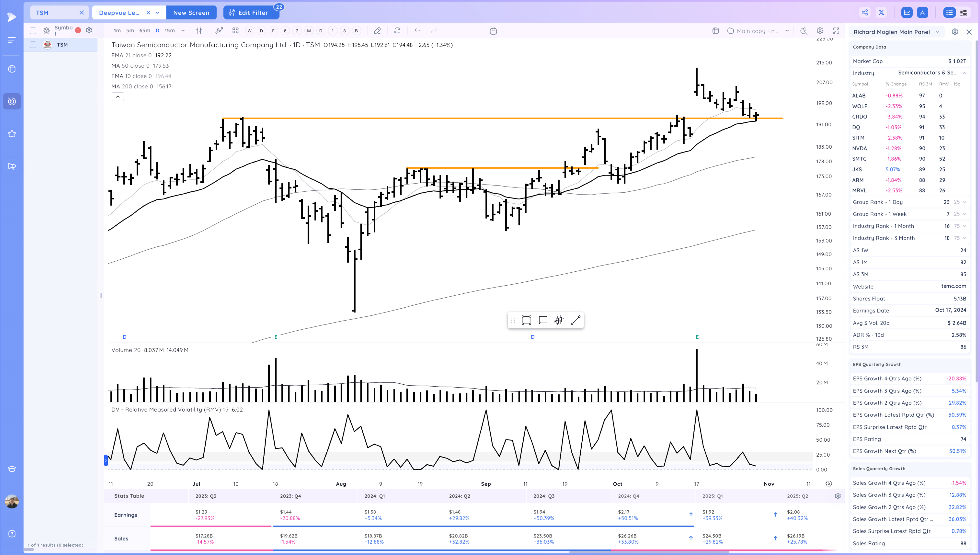Image resolution: width=980 pixels, height=555 pixels.
Task: Toggle the W quick indicator button
Action: coord(249,31)
